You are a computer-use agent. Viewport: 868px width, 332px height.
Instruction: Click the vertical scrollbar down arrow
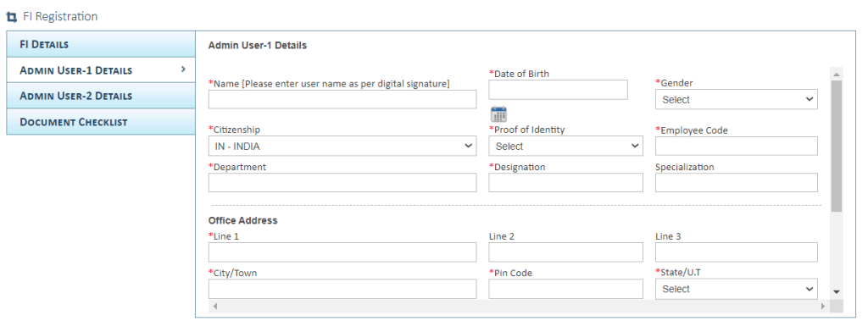pos(837,292)
